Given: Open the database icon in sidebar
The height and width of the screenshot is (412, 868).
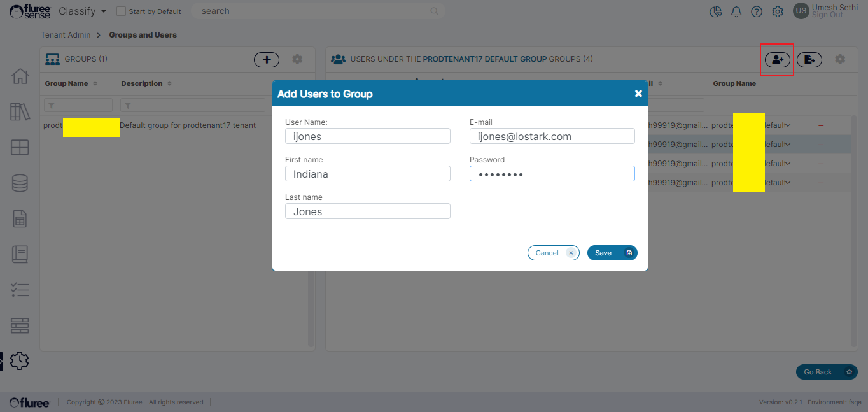Looking at the screenshot, I should click(x=20, y=183).
